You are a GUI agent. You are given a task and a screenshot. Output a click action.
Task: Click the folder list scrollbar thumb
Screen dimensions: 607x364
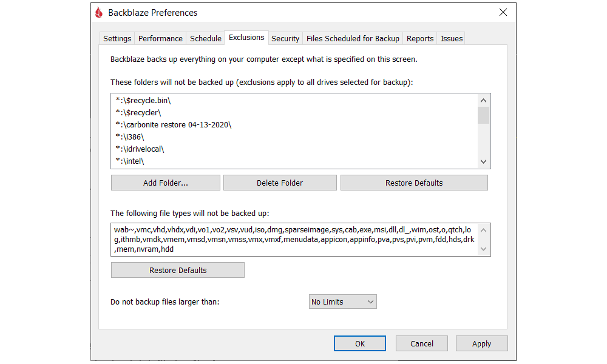click(483, 115)
